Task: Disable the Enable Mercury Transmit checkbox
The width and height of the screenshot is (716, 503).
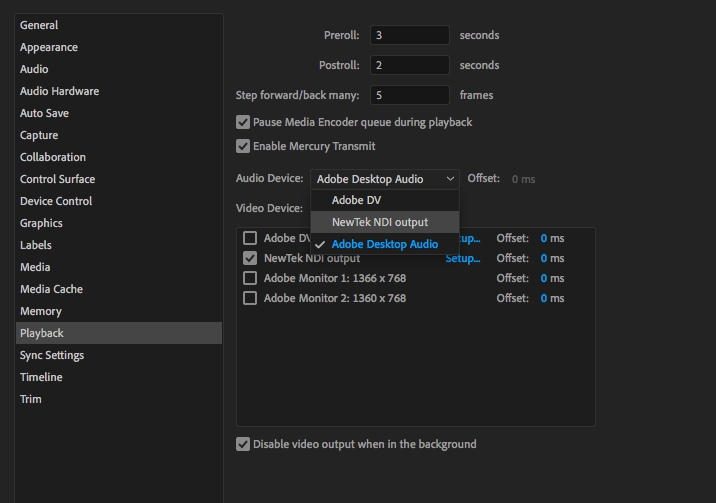Action: (243, 147)
